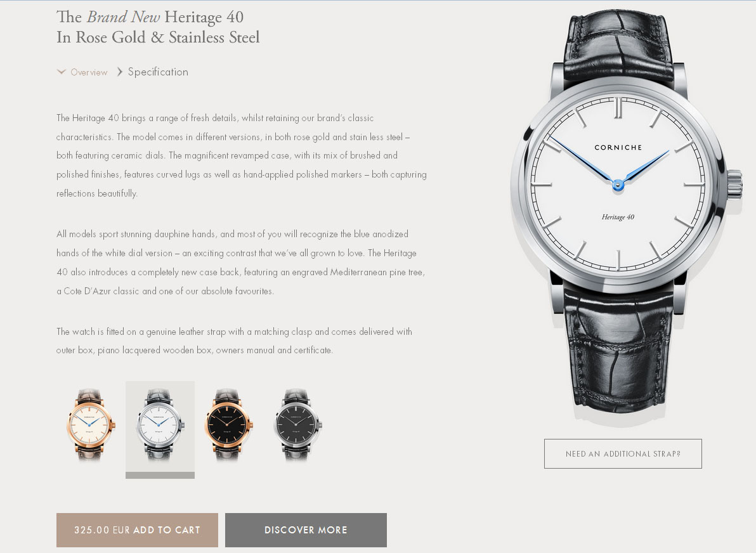Click the Brand New Heritage 40 heading

150,17
